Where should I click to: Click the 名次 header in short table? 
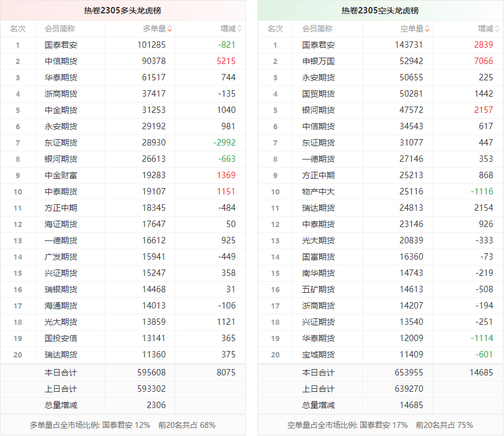(x=275, y=29)
